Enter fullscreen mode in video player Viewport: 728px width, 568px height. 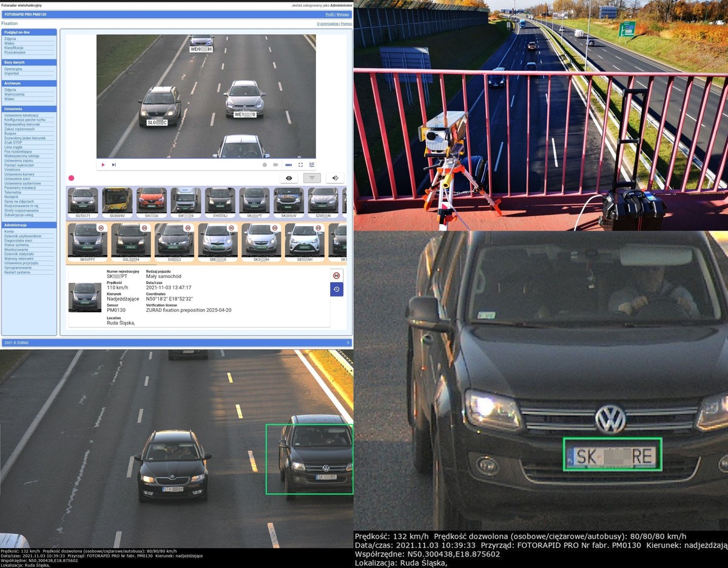tap(300, 164)
